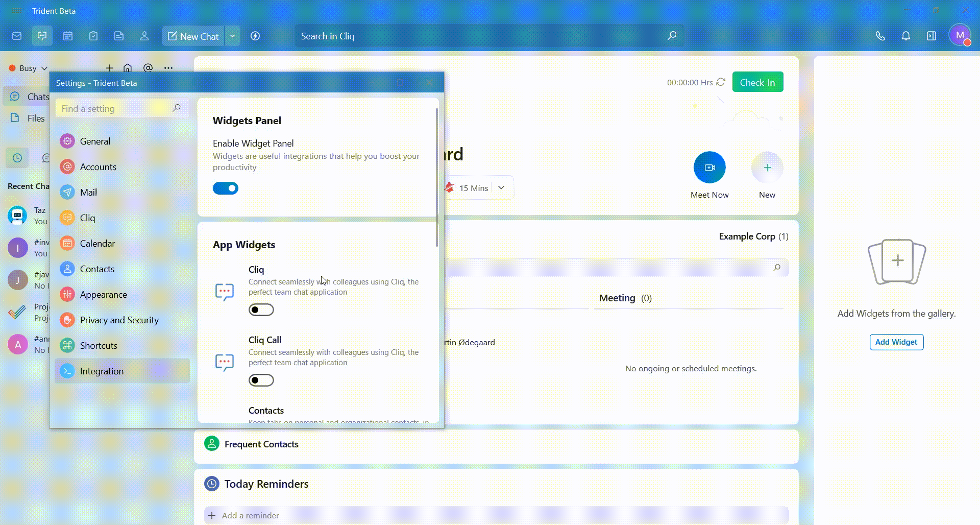Click the Add Widget button
Viewport: 980px width, 525px height.
pyautogui.click(x=896, y=342)
